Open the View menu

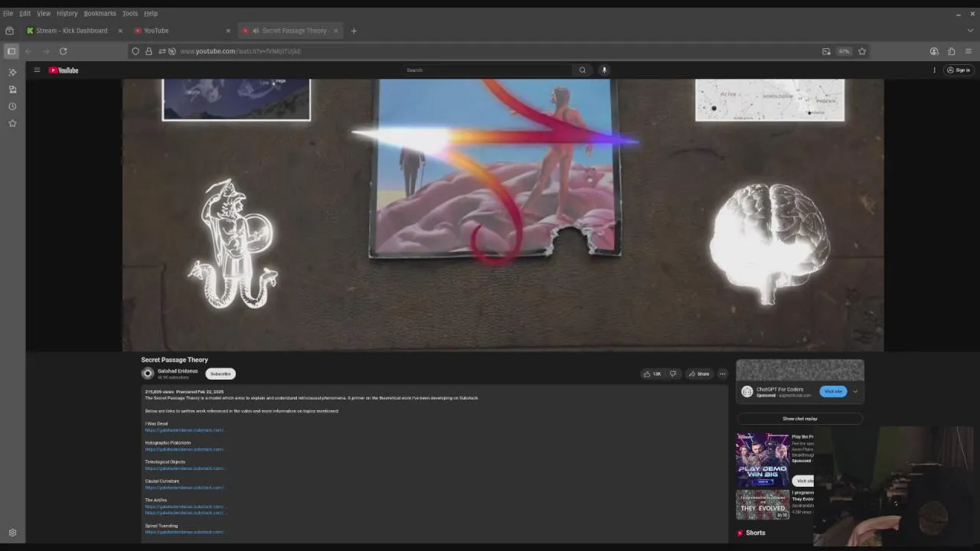pyautogui.click(x=44, y=13)
